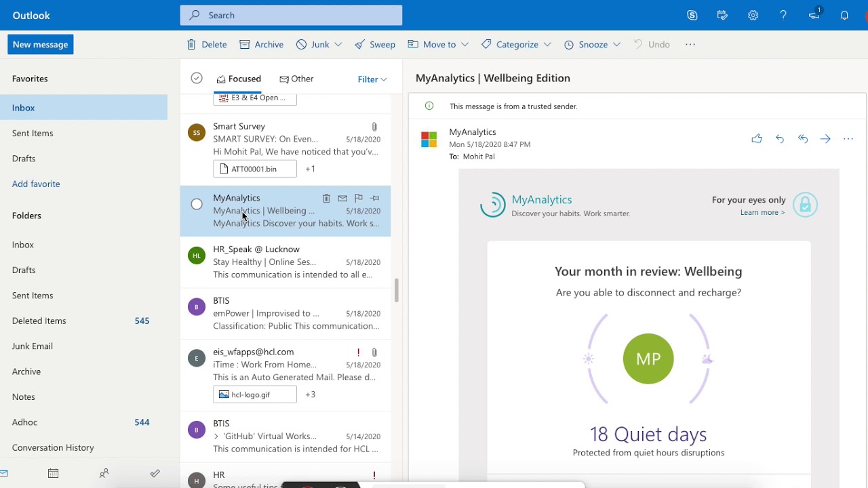Select the MyAnalytics message checkbox circle

(197, 204)
